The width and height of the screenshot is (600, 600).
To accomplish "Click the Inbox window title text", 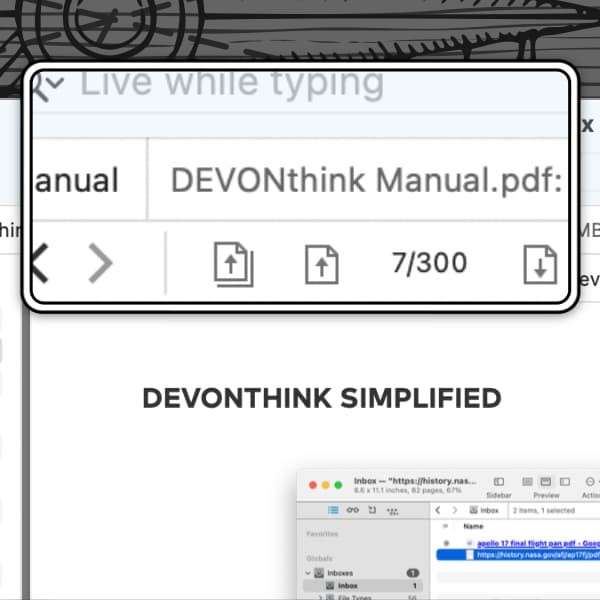I will 415,481.
